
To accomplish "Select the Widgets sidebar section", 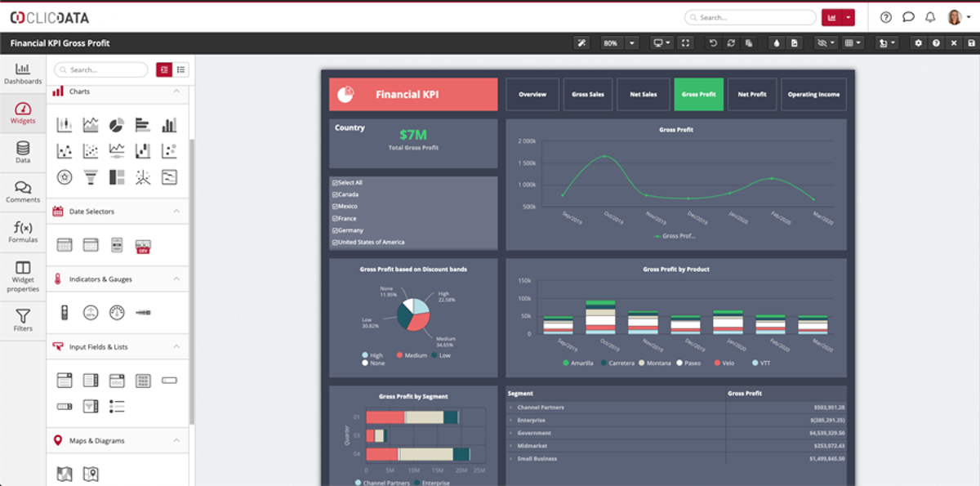I will [22, 112].
